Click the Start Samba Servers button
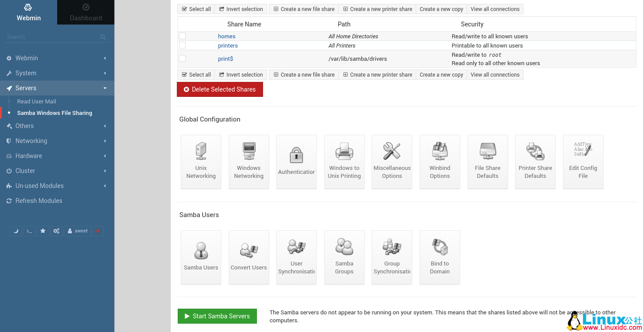 pos(217,316)
